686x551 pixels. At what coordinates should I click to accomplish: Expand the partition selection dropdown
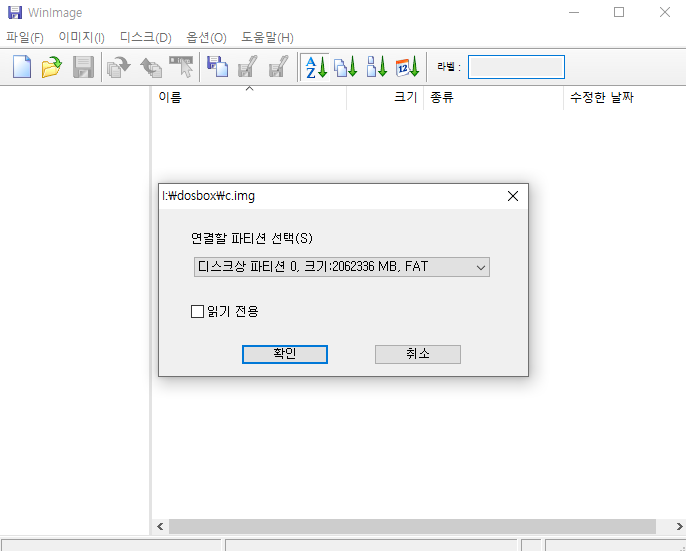(480, 267)
